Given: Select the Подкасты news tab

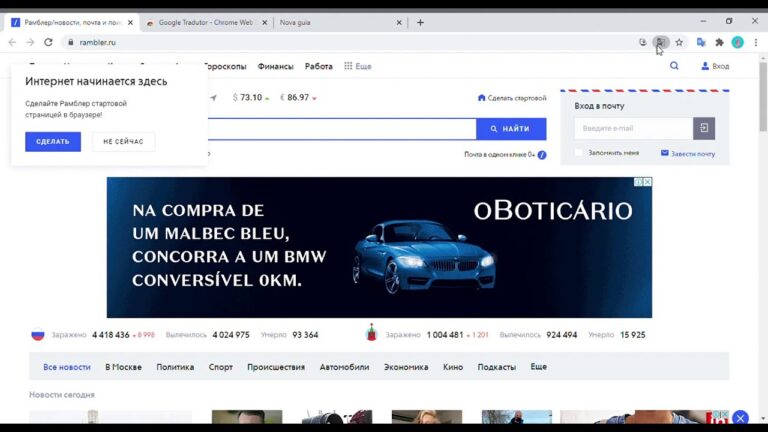Looking at the screenshot, I should pos(497,367).
